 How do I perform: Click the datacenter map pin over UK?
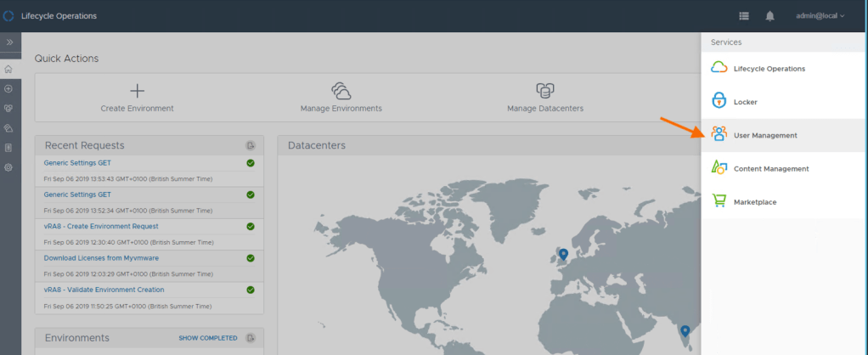pyautogui.click(x=562, y=254)
